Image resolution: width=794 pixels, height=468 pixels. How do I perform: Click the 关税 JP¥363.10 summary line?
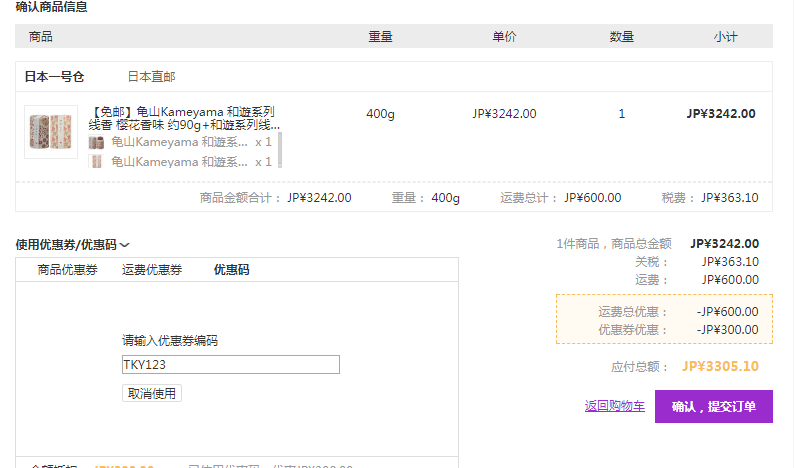tap(697, 262)
